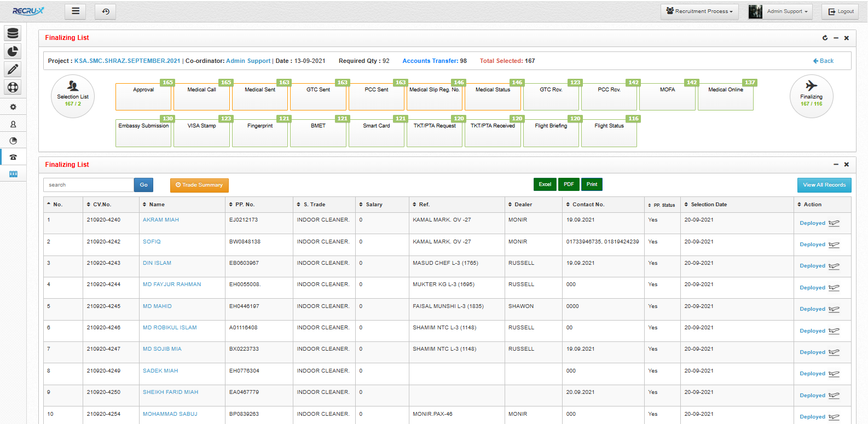This screenshot has height=424, width=868.
Task: Collapse the lower Finalizing List panel
Action: click(836, 165)
